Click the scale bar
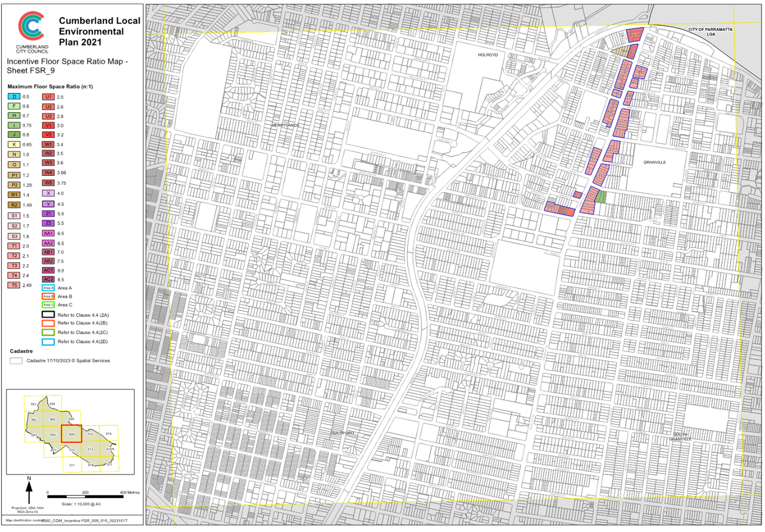The width and height of the screenshot is (765, 532). click(x=86, y=496)
